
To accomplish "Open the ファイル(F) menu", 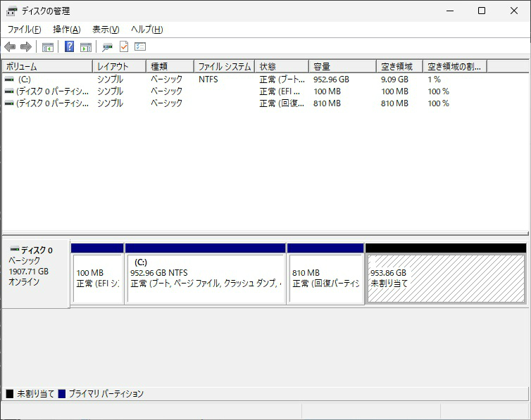I will click(x=24, y=30).
